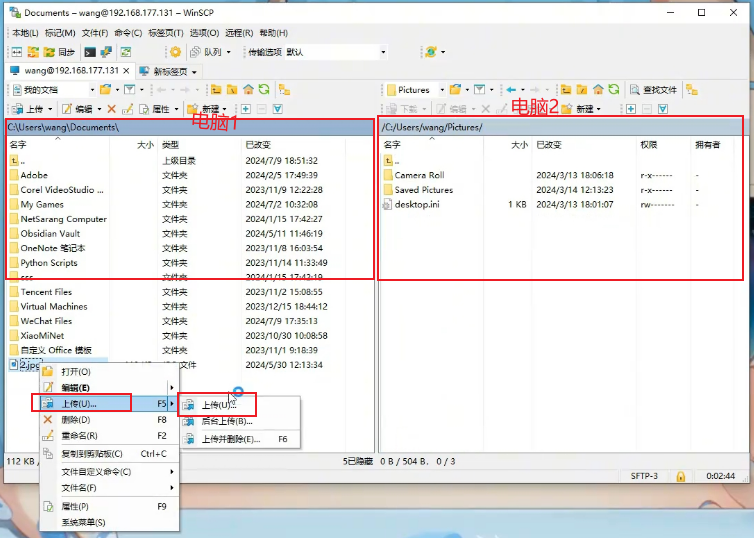This screenshot has height=538, width=754.
Task: Click the first orange Synchronize icon in the main toolbar
Action: [x=33, y=52]
